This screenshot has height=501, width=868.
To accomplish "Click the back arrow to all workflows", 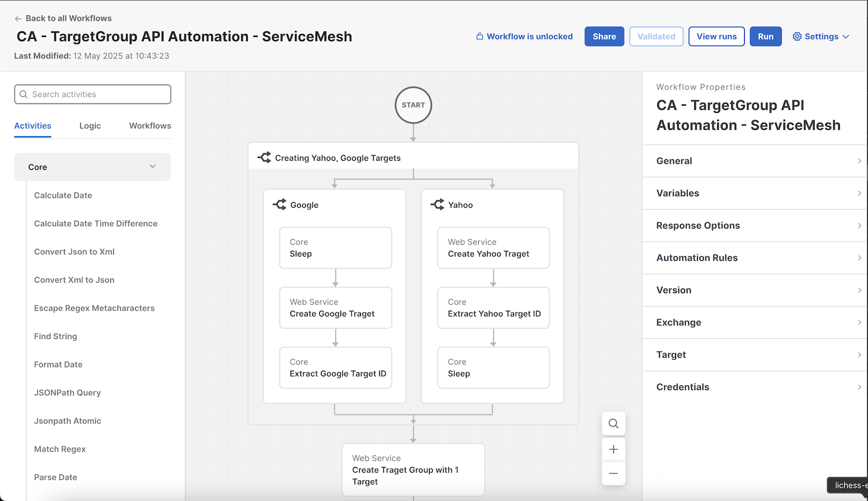I will (18, 18).
